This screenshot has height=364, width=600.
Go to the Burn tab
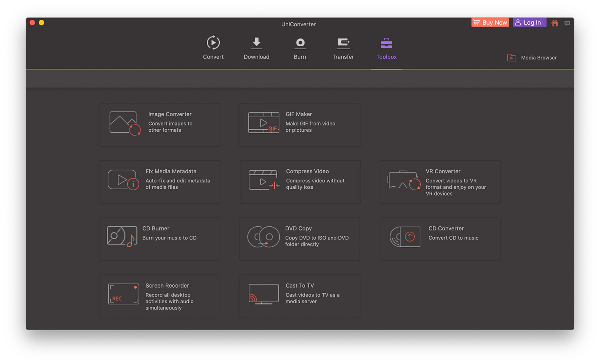(x=300, y=48)
